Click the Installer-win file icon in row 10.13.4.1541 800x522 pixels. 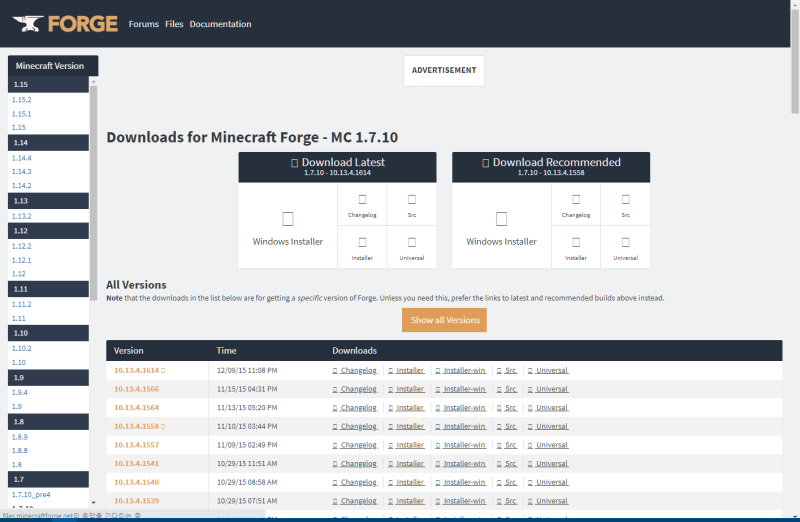point(438,464)
